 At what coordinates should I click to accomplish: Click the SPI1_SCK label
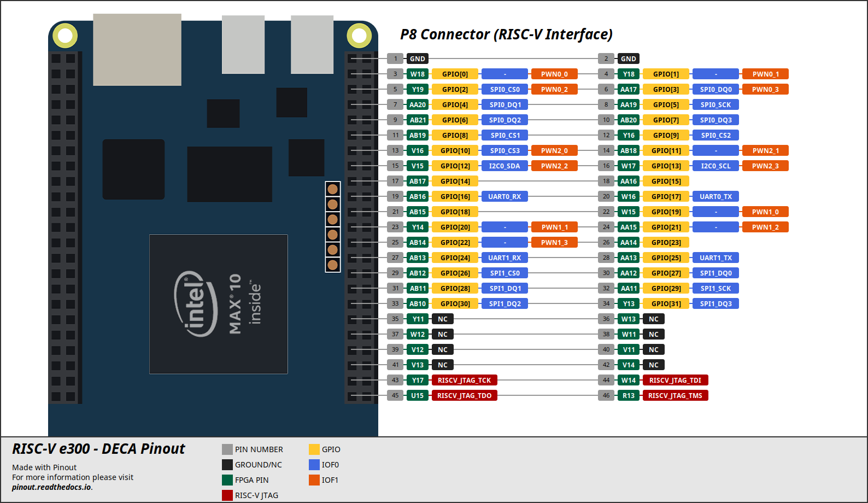[715, 288]
